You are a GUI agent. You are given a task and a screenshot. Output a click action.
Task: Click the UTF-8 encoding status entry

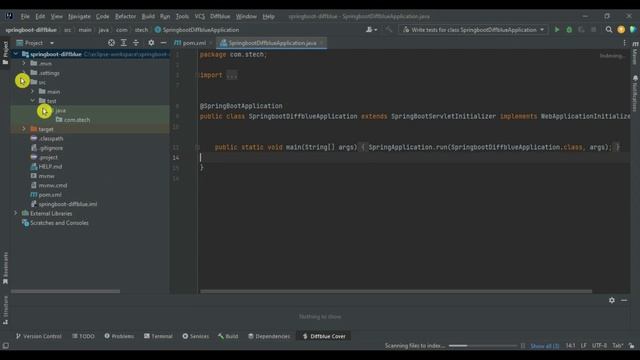click(x=599, y=346)
